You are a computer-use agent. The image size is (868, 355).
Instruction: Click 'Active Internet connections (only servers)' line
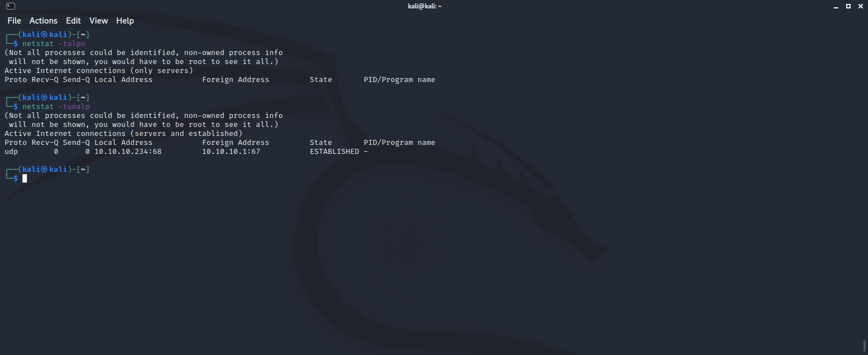click(x=99, y=71)
